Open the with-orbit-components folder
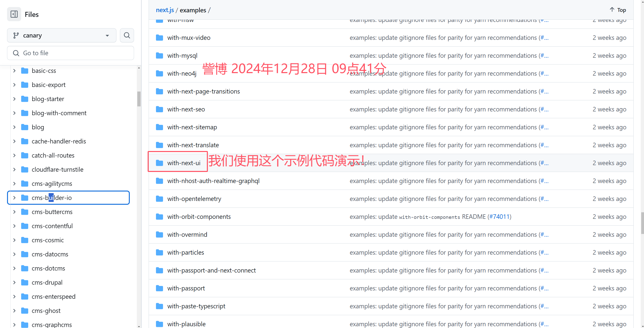 (x=199, y=217)
